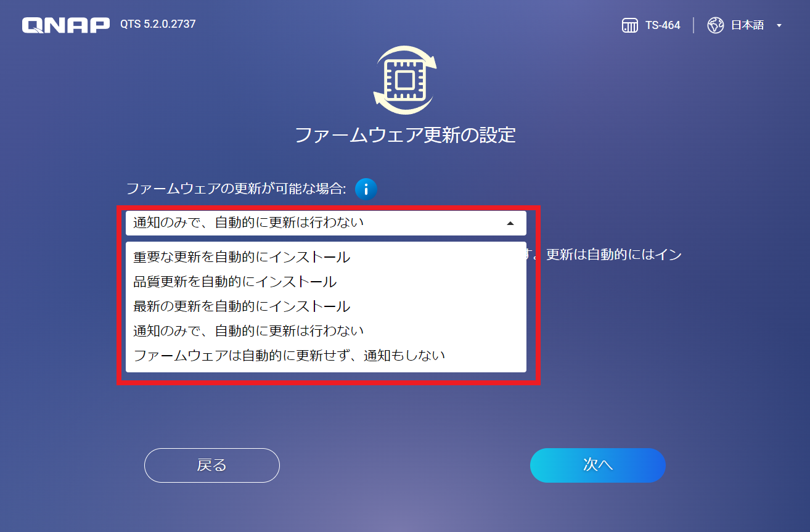810x532 pixels.
Task: Click the 戻る back button
Action: point(212,465)
